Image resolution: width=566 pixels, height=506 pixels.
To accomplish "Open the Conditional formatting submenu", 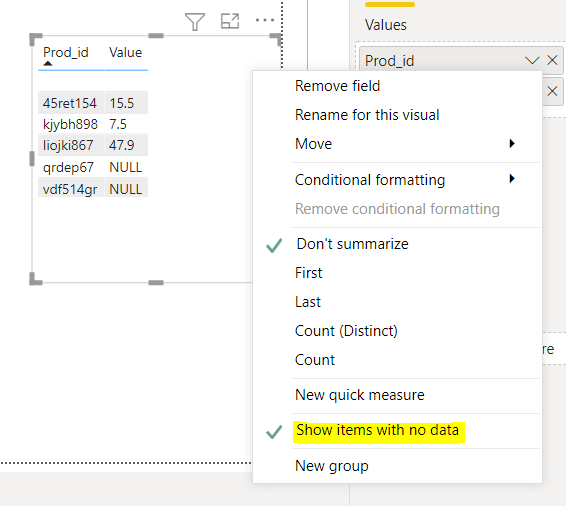I will click(x=397, y=179).
